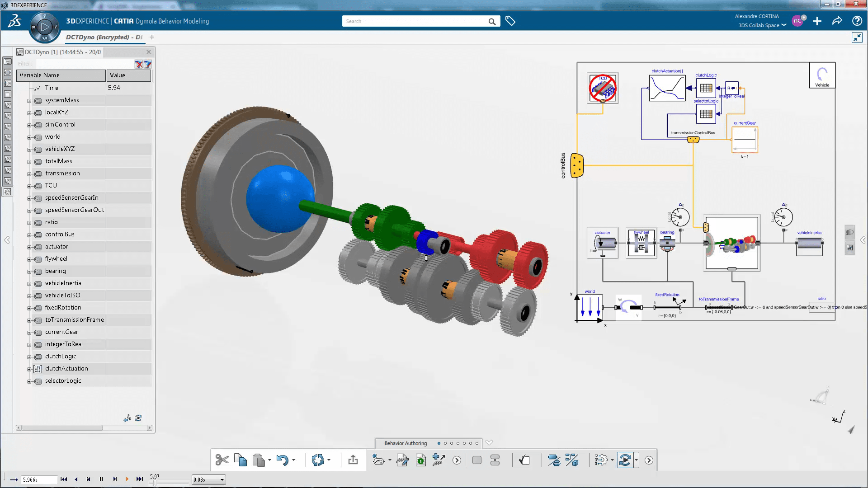Click the Paste clipboard icon
The height and width of the screenshot is (488, 868).
point(259,460)
